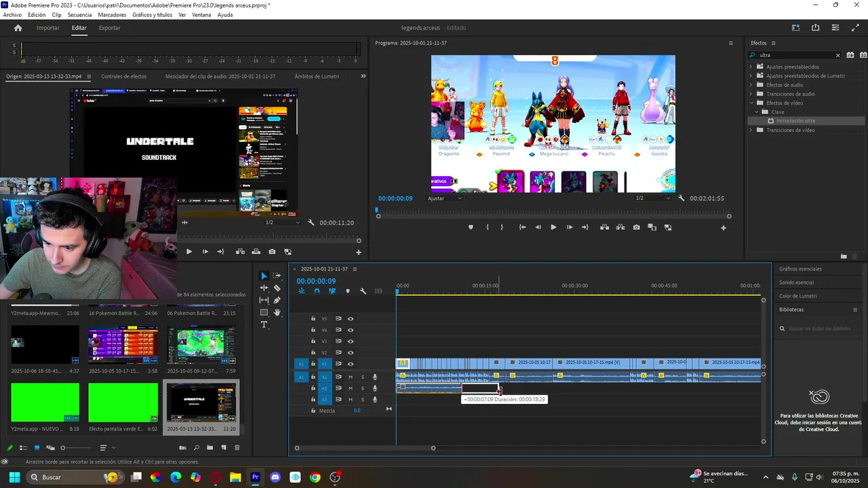Toggle sync lock on track V4
The height and width of the screenshot is (488, 868).
click(x=338, y=330)
